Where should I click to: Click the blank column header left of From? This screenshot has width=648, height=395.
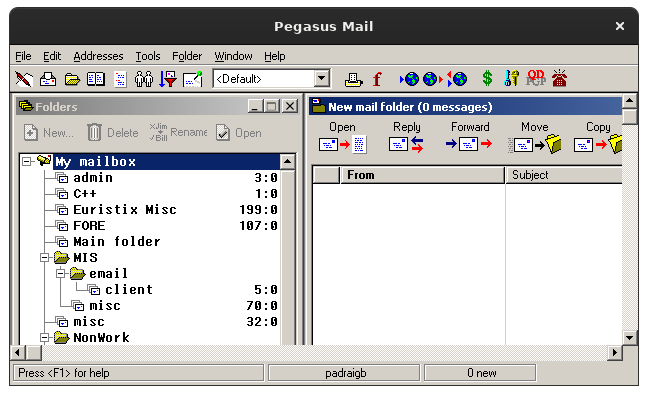(x=326, y=175)
